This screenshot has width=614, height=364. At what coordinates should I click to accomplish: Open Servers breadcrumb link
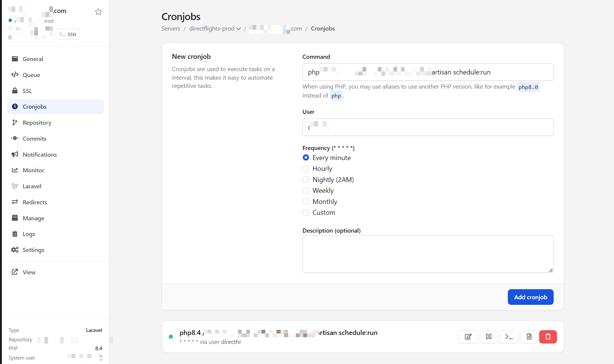click(171, 29)
